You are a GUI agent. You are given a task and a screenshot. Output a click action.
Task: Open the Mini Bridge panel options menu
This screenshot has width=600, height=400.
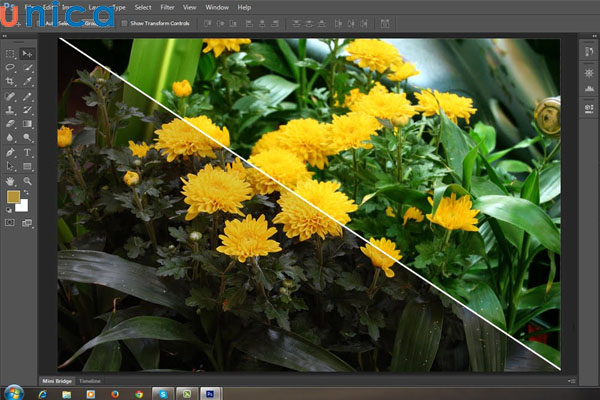tap(571, 381)
